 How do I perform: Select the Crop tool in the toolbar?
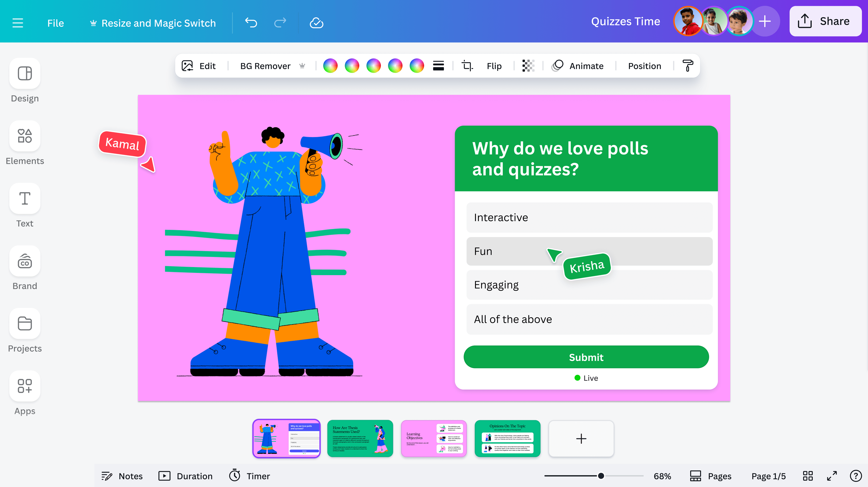467,66
